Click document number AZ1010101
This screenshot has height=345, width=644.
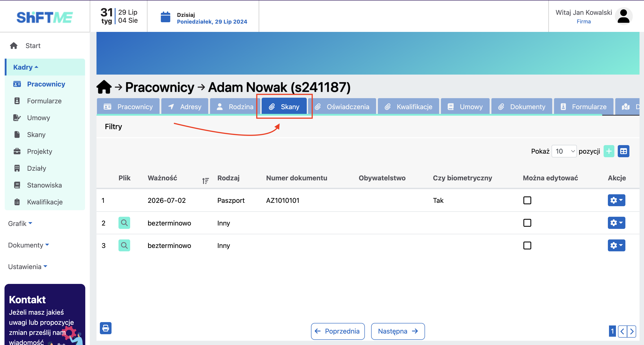tap(283, 200)
